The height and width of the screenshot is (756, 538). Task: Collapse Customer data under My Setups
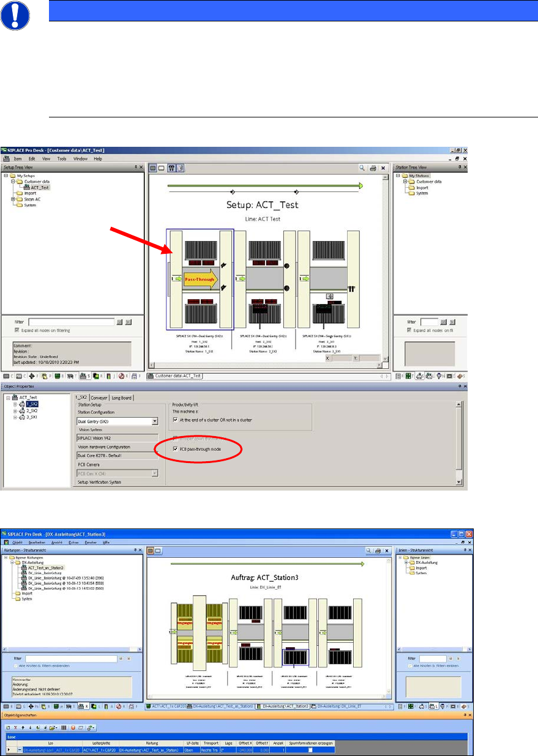[12, 182]
